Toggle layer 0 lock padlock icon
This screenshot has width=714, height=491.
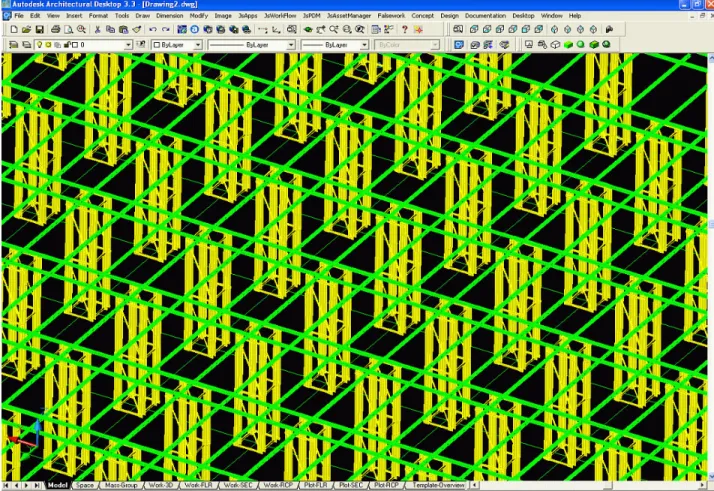click(66, 45)
